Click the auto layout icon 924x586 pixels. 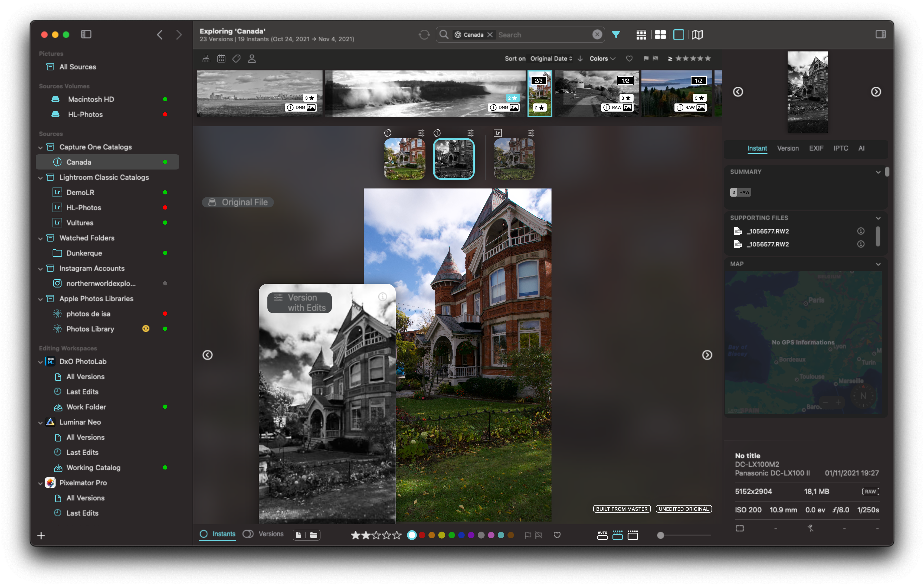click(x=602, y=535)
